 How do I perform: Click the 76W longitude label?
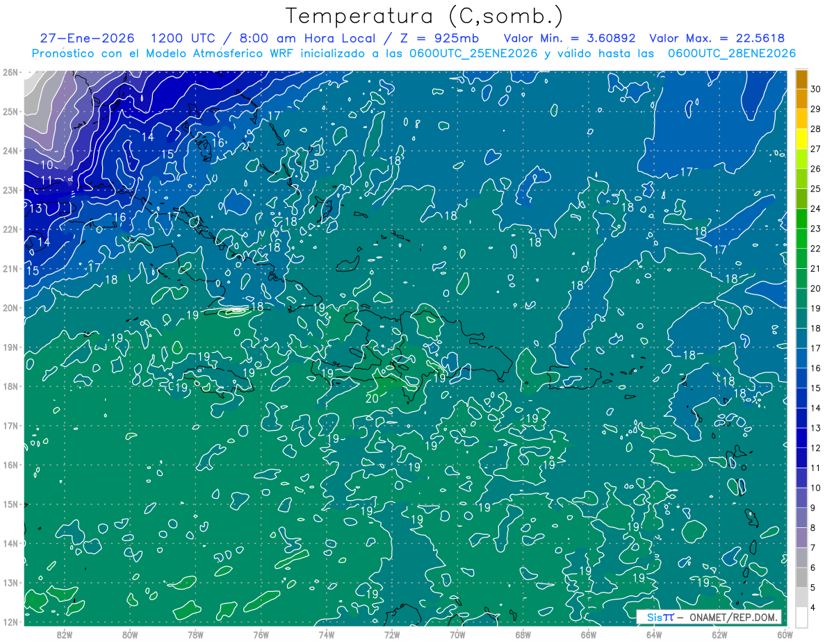tap(261, 634)
